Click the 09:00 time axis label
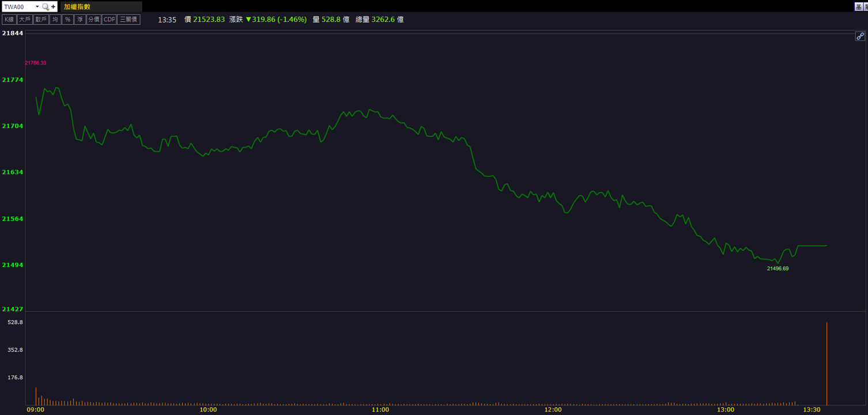Screen dimensions: 868x415 click(36, 410)
